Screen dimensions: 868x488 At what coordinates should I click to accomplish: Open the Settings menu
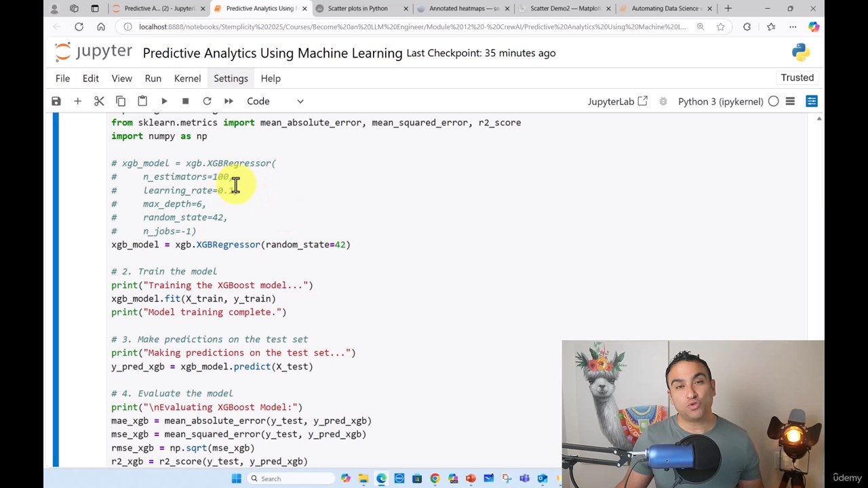coord(231,78)
